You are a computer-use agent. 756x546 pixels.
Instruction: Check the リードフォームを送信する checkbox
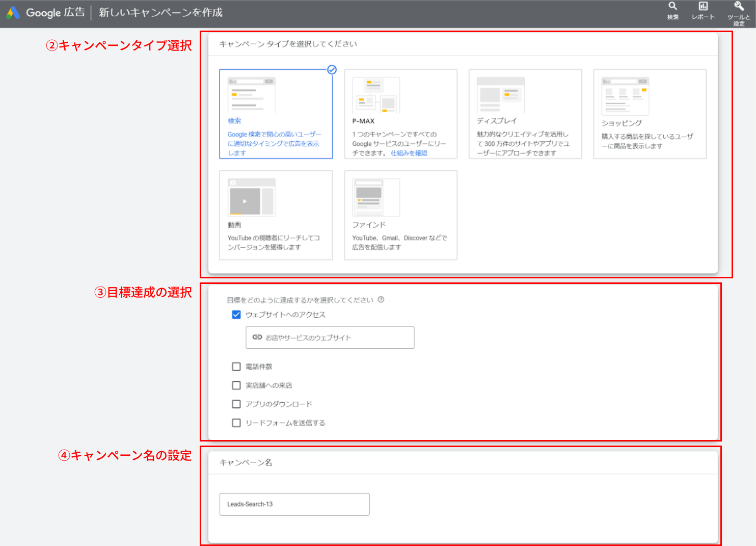point(236,423)
